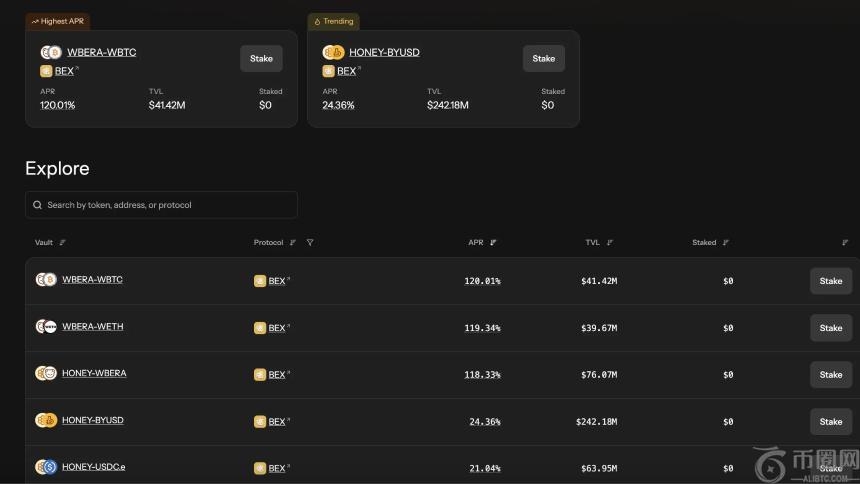Click the HONEY-WBERA token pair icon
This screenshot has height=484, width=860.
[46, 373]
